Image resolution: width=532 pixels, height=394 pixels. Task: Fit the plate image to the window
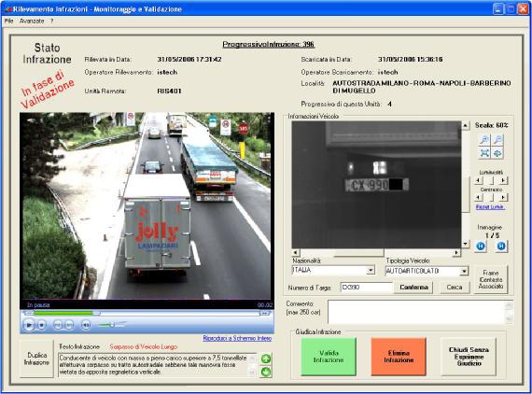[484, 153]
